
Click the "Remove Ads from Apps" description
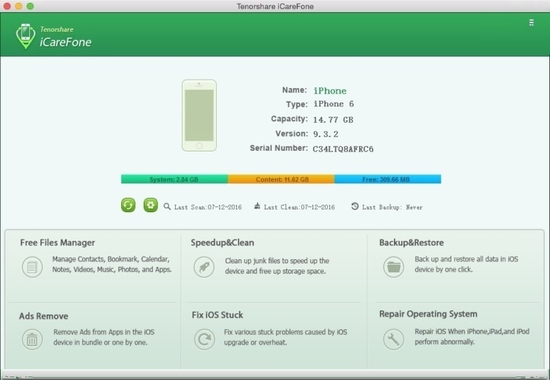coord(104,337)
